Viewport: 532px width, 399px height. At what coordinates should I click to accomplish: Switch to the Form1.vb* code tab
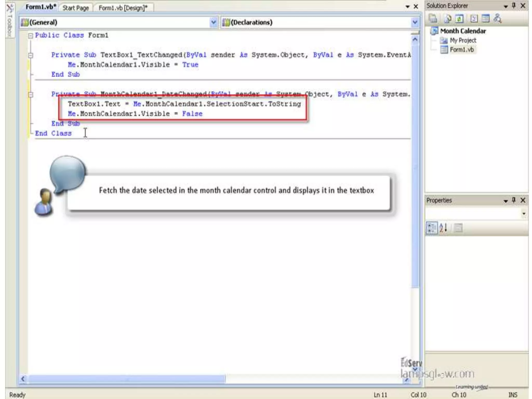(x=41, y=7)
